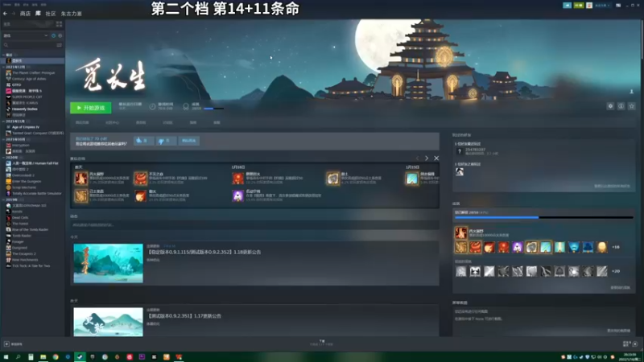This screenshot has height=362, width=644.
Task: Open the 社区 top navigation tab
Action: 51,14
